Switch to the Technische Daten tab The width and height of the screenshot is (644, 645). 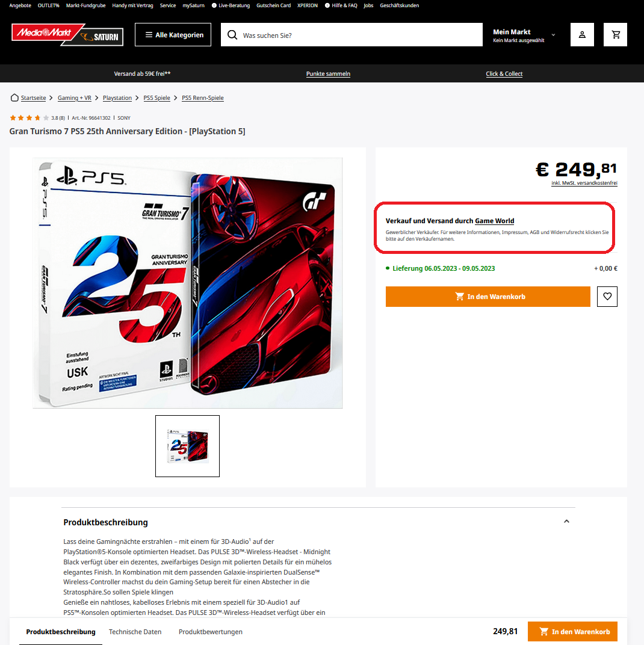(x=135, y=631)
